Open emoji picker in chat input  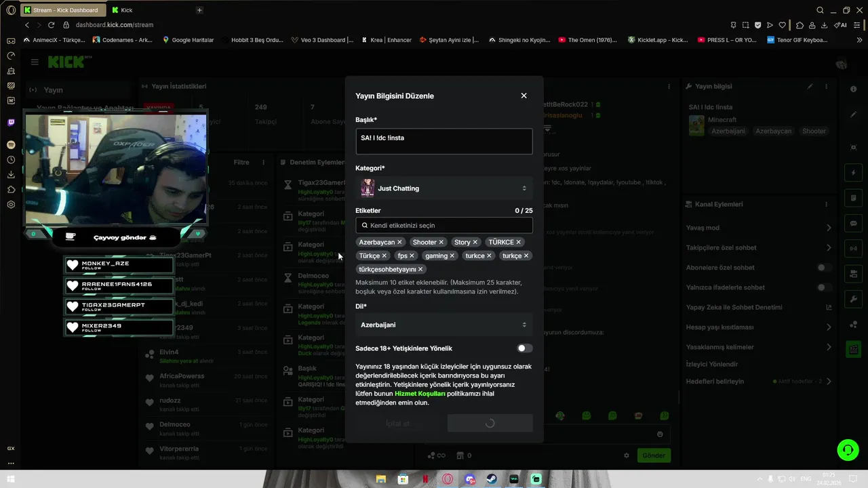(660, 434)
